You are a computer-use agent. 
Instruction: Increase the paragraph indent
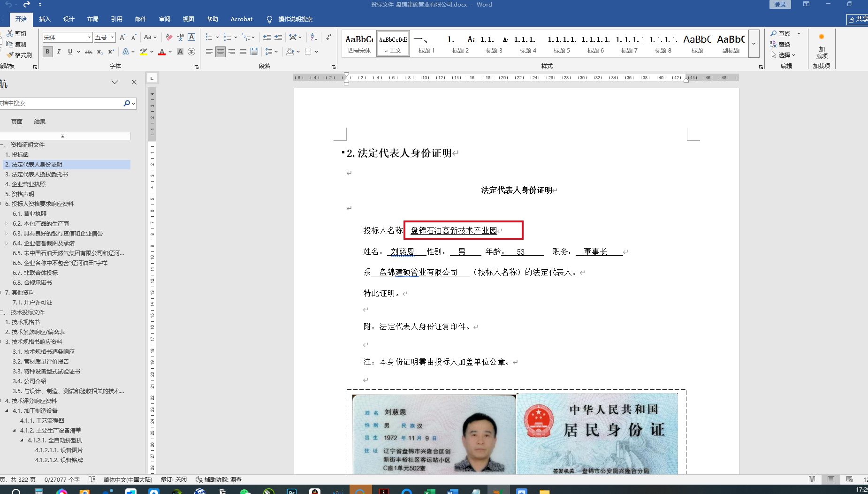(278, 37)
